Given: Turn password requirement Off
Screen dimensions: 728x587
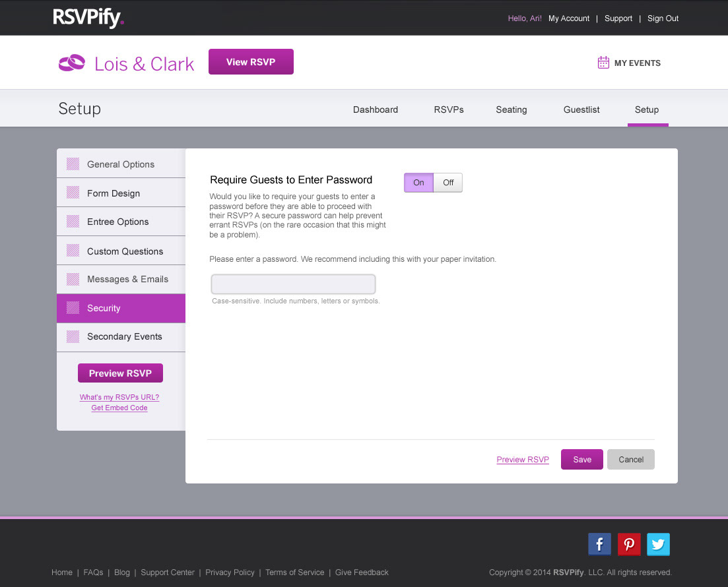Looking at the screenshot, I should pyautogui.click(x=448, y=182).
